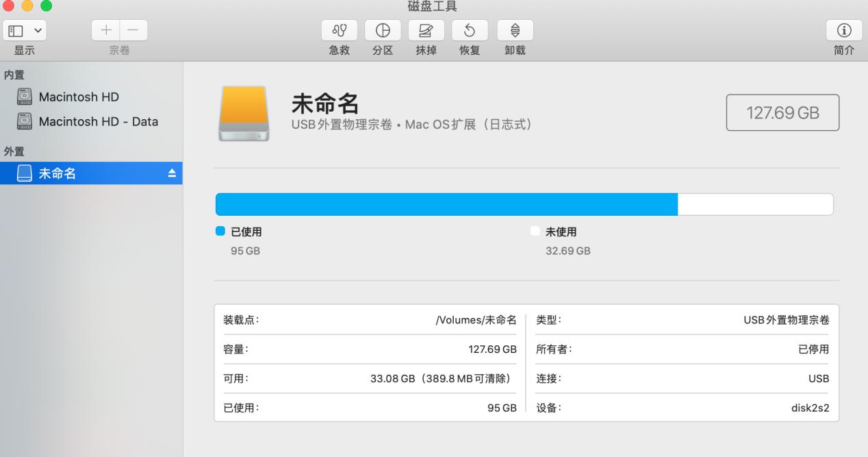Click the 127.69 GB capacity badge
This screenshot has height=457, width=868.
click(782, 112)
